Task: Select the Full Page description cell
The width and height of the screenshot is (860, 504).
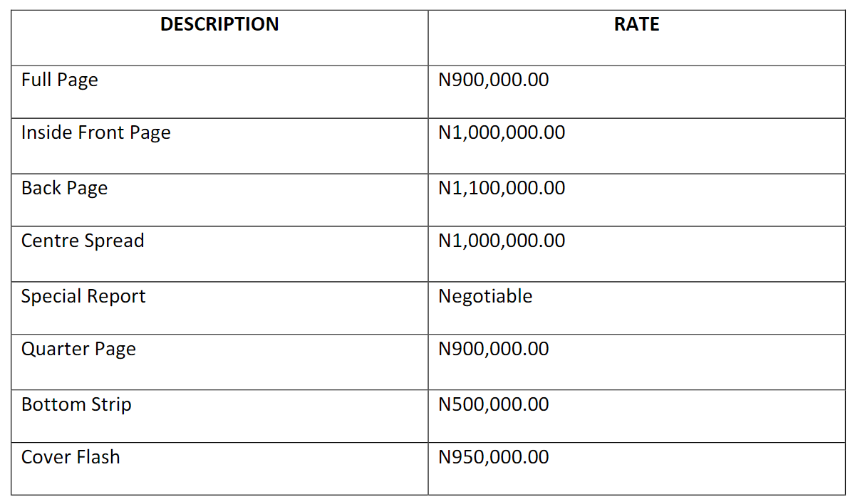Action: coord(60,80)
